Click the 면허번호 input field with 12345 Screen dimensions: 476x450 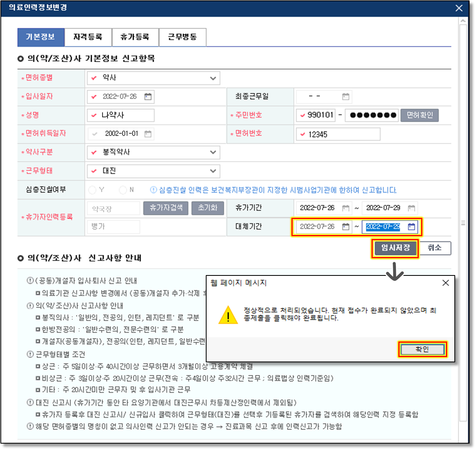tap(338, 134)
